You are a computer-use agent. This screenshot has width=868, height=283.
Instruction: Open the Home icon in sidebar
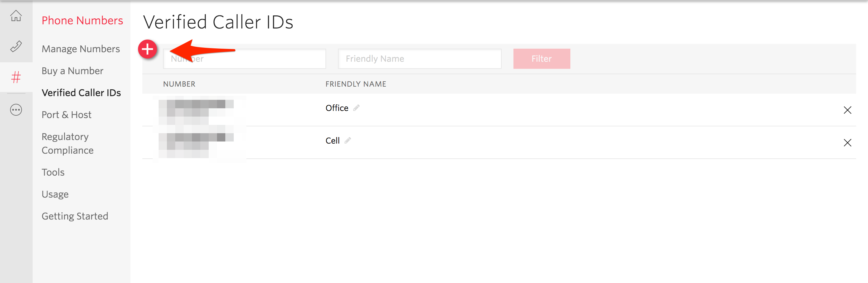tap(16, 15)
